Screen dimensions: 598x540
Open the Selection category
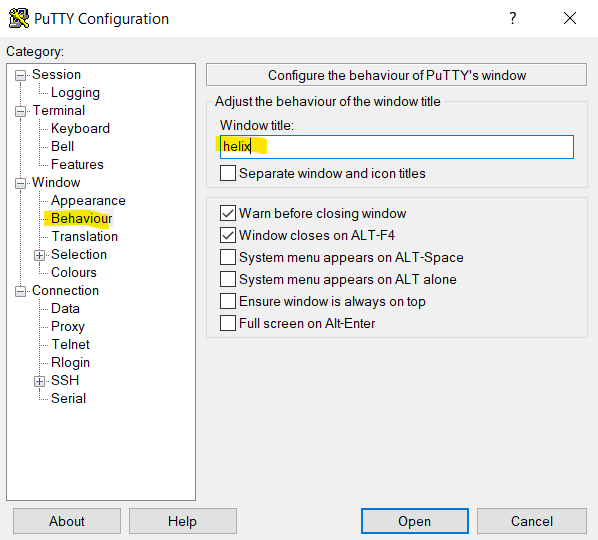point(79,254)
